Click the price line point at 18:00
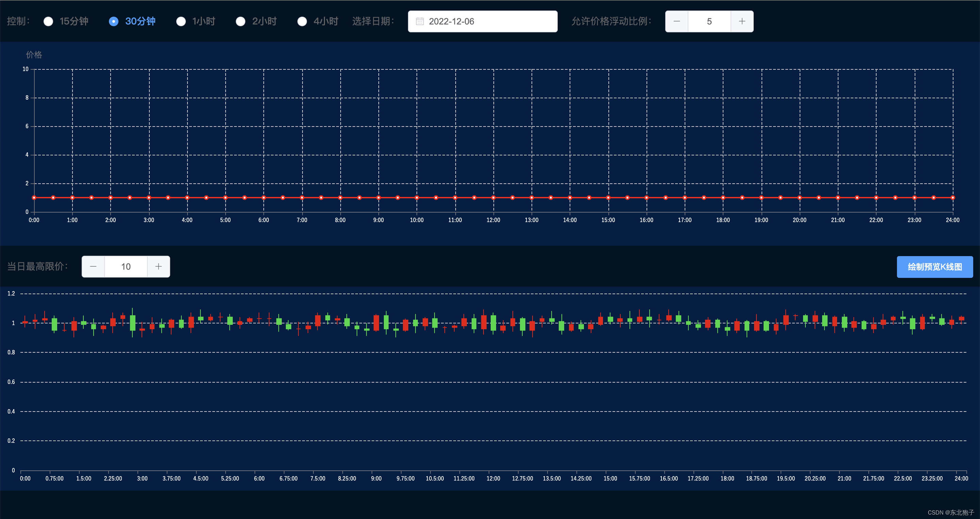Viewport: 980px width, 519px height. point(723,198)
